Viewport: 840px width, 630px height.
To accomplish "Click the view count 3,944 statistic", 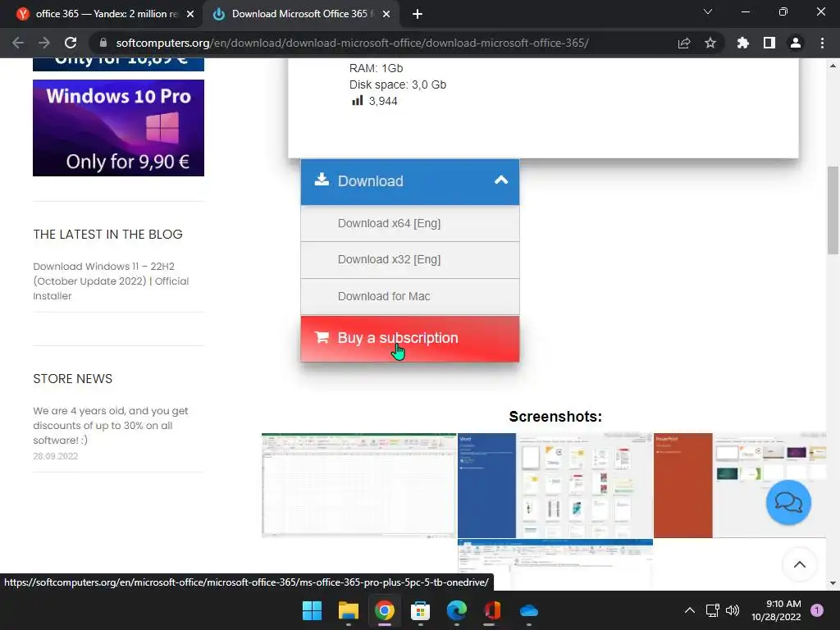I will [375, 101].
